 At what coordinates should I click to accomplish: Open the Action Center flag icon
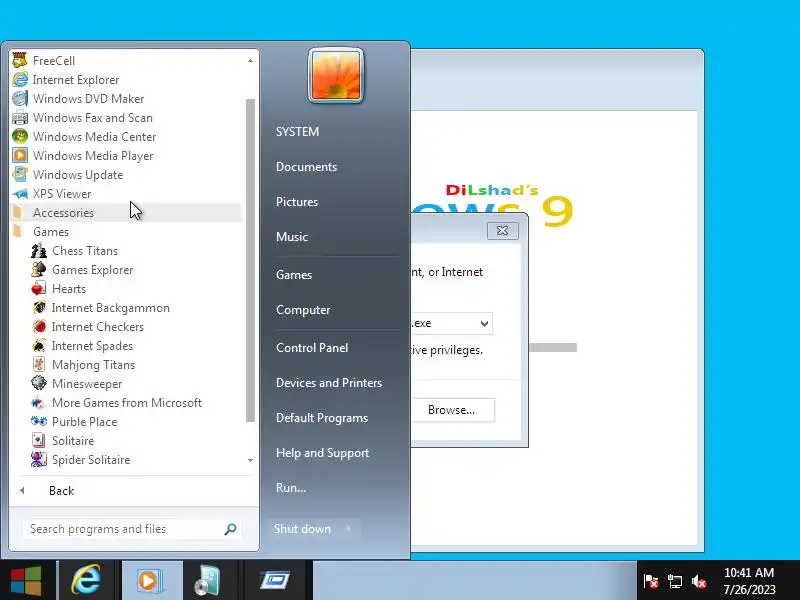click(x=651, y=581)
